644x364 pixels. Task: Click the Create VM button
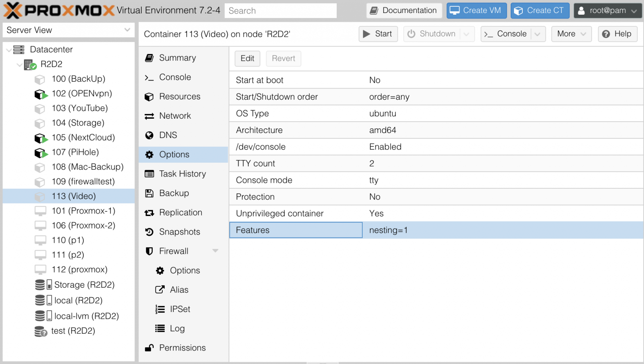click(476, 10)
